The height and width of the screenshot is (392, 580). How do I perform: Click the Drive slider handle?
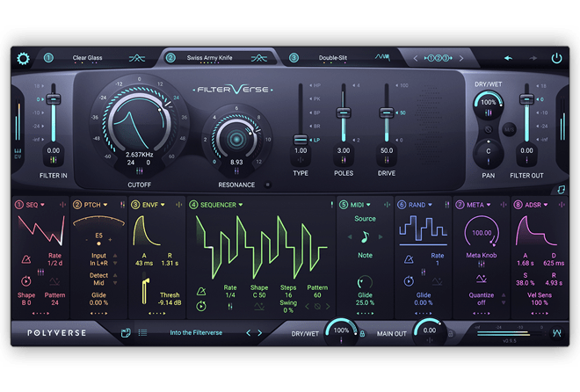coord(385,113)
